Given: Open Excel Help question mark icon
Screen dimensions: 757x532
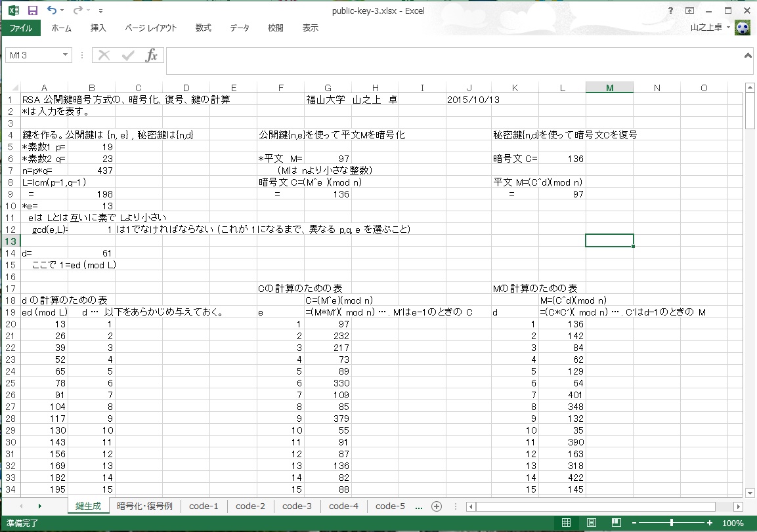Looking at the screenshot, I should click(x=670, y=10).
